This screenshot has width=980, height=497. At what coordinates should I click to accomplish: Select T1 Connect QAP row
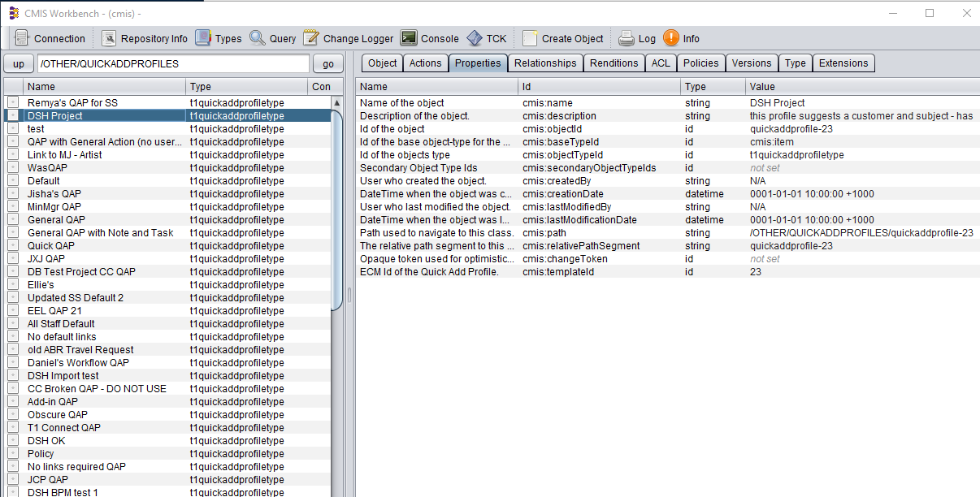[167, 428]
